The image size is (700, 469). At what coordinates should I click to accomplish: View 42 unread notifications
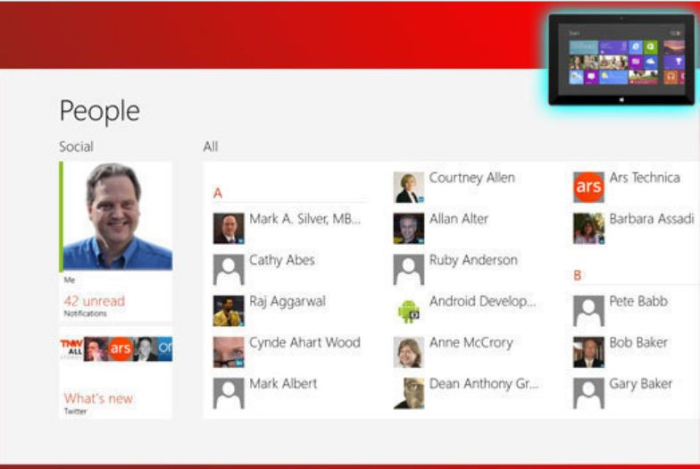click(94, 301)
